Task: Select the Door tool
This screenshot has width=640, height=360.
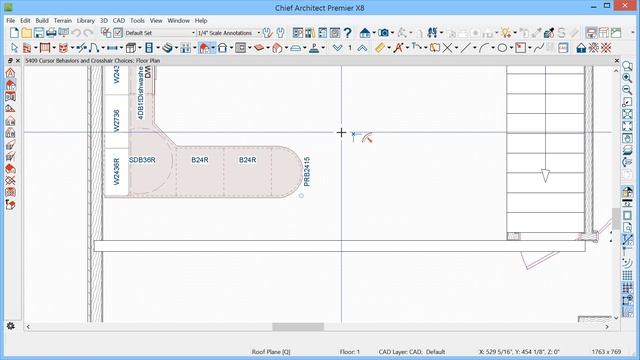Action: [x=93, y=48]
